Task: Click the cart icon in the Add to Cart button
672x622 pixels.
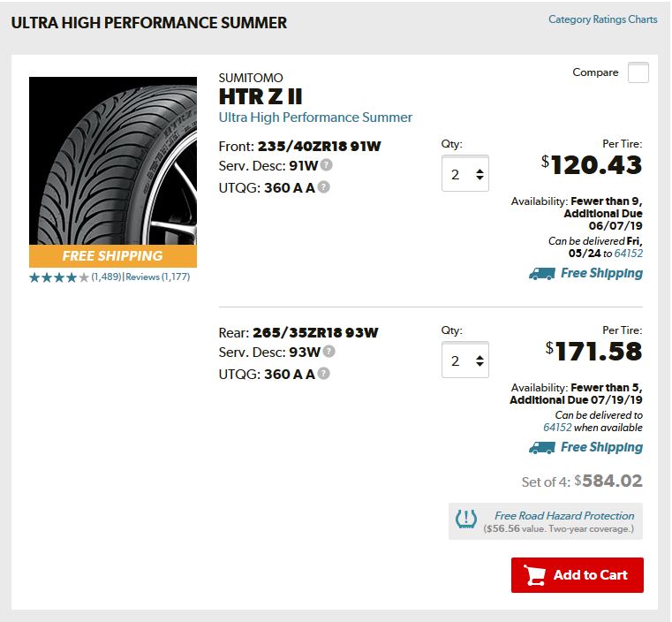Action: pos(534,575)
